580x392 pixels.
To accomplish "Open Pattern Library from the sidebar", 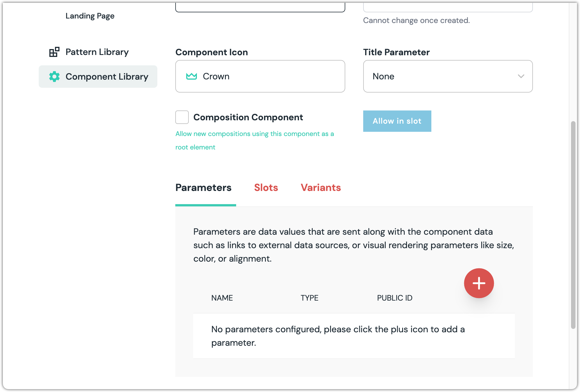I will coord(97,52).
